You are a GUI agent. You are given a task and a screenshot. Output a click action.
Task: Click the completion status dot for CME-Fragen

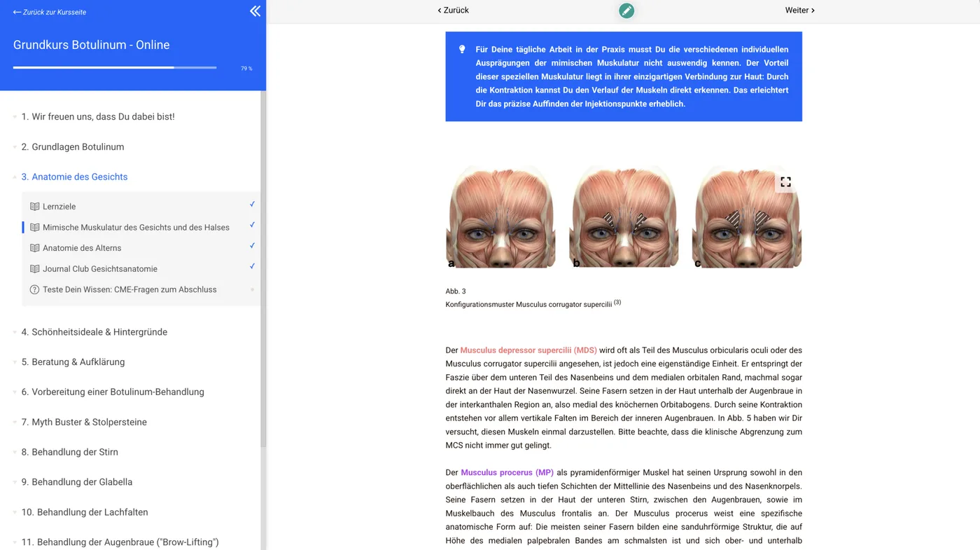pyautogui.click(x=252, y=289)
